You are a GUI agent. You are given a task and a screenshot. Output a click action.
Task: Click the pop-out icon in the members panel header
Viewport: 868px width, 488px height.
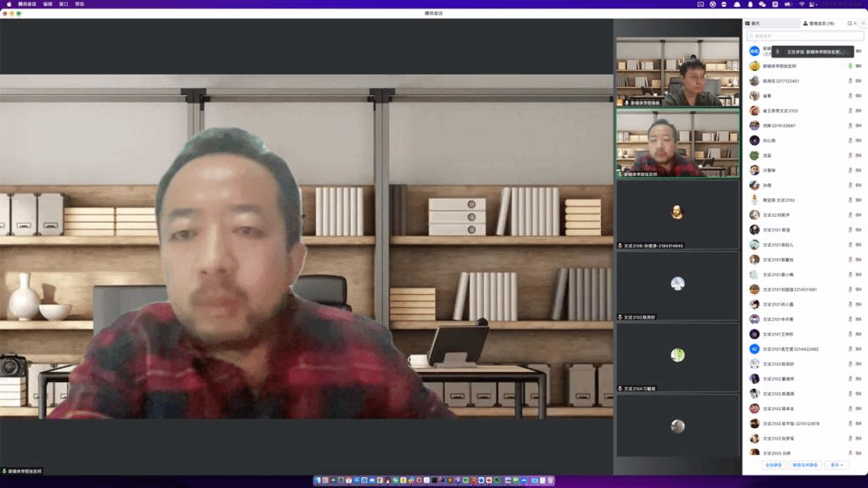tap(849, 24)
